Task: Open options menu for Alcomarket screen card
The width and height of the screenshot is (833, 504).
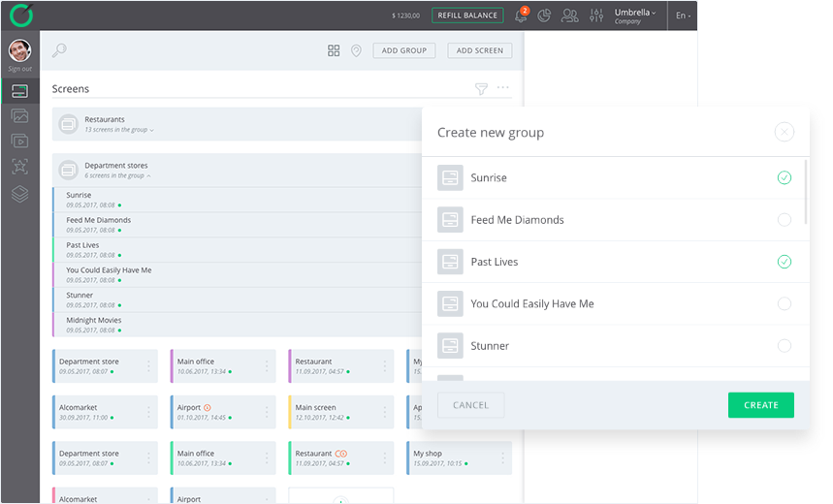Action: [x=148, y=412]
